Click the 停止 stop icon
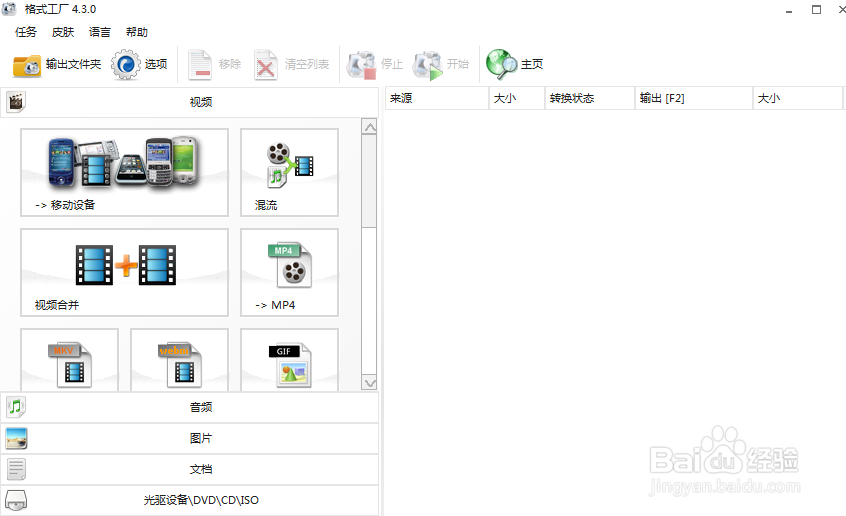 point(361,65)
